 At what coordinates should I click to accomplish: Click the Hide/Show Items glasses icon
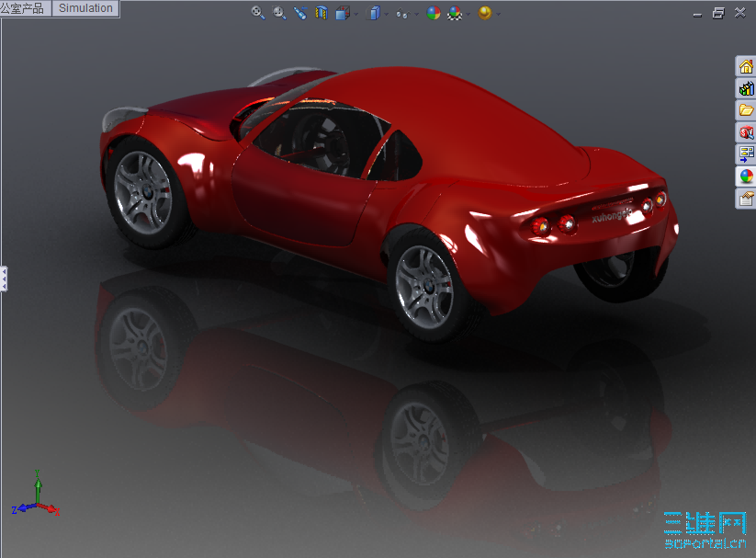point(402,14)
